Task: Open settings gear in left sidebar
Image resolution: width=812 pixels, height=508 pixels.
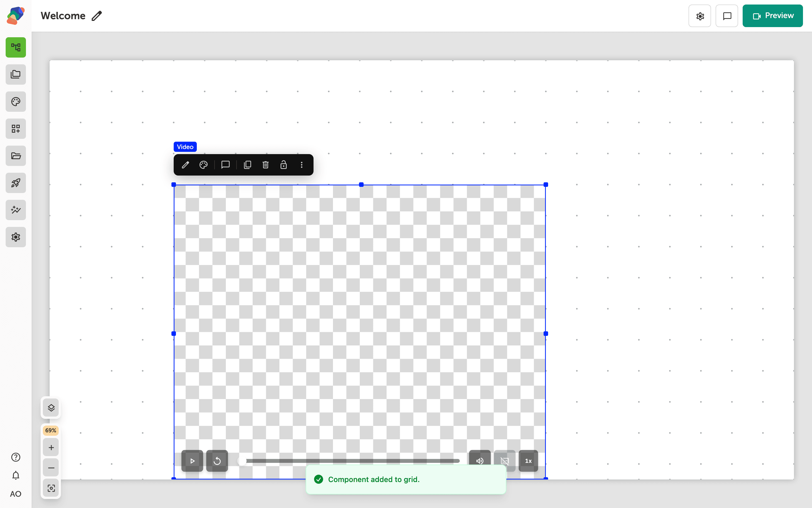Action: coord(16,237)
